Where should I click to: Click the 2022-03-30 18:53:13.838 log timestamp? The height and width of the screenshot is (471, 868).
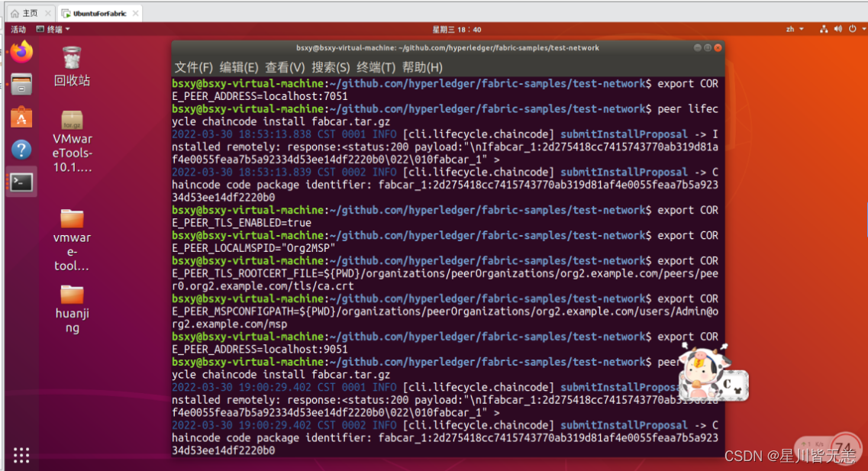tap(241, 134)
